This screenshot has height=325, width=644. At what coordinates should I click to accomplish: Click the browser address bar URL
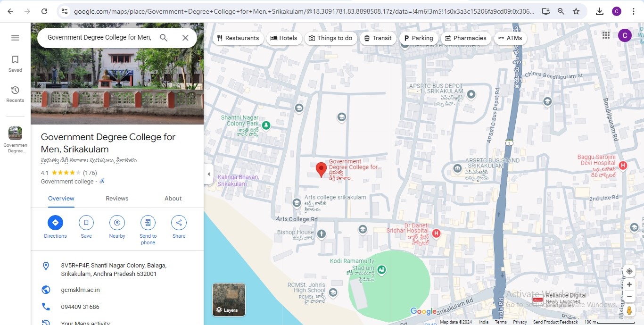pyautogui.click(x=304, y=11)
